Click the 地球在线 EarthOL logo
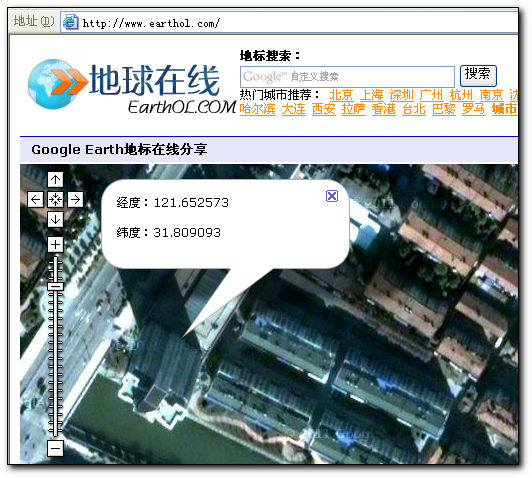532x478 pixels. point(132,87)
